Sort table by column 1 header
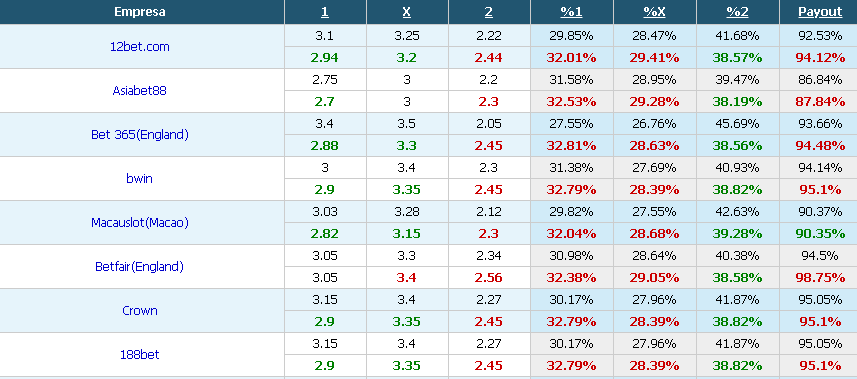The image size is (857, 379). click(325, 12)
